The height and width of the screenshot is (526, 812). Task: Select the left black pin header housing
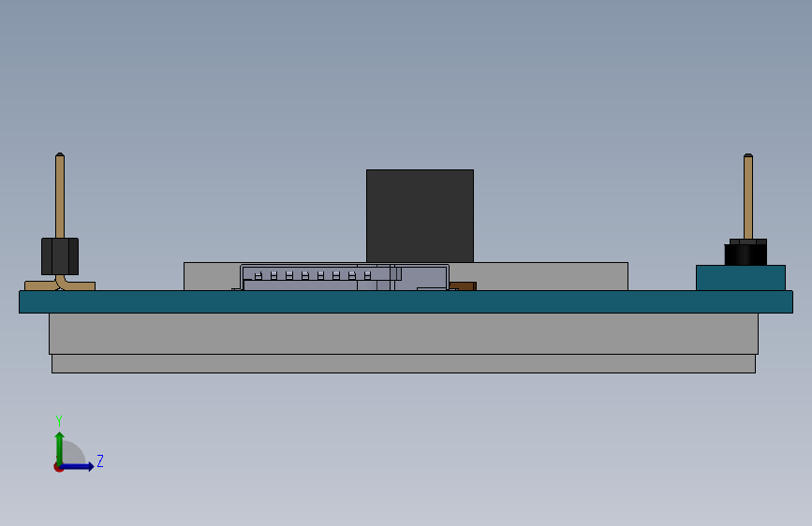click(60, 256)
